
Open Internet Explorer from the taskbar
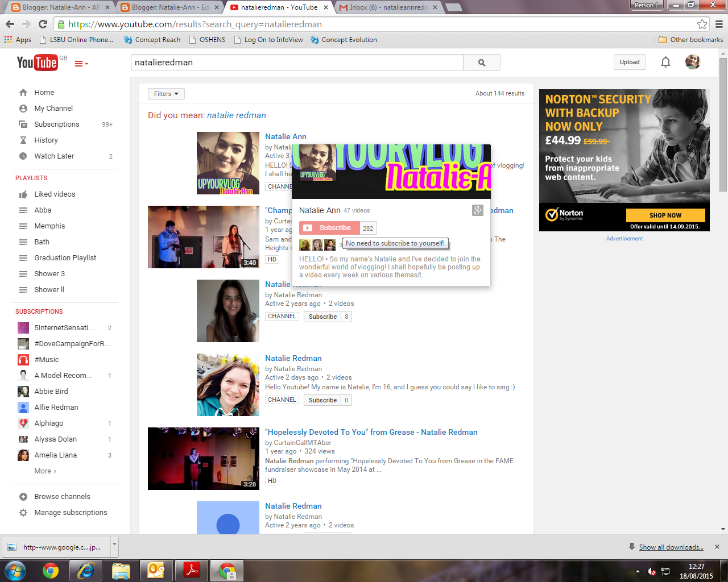tap(86, 570)
